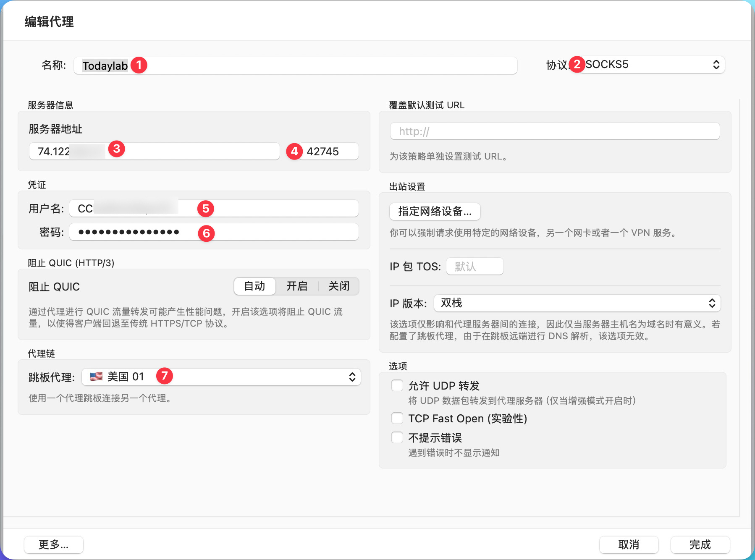The width and height of the screenshot is (755, 560).
Task: Click the 指定网络设备 button
Action: [435, 212]
